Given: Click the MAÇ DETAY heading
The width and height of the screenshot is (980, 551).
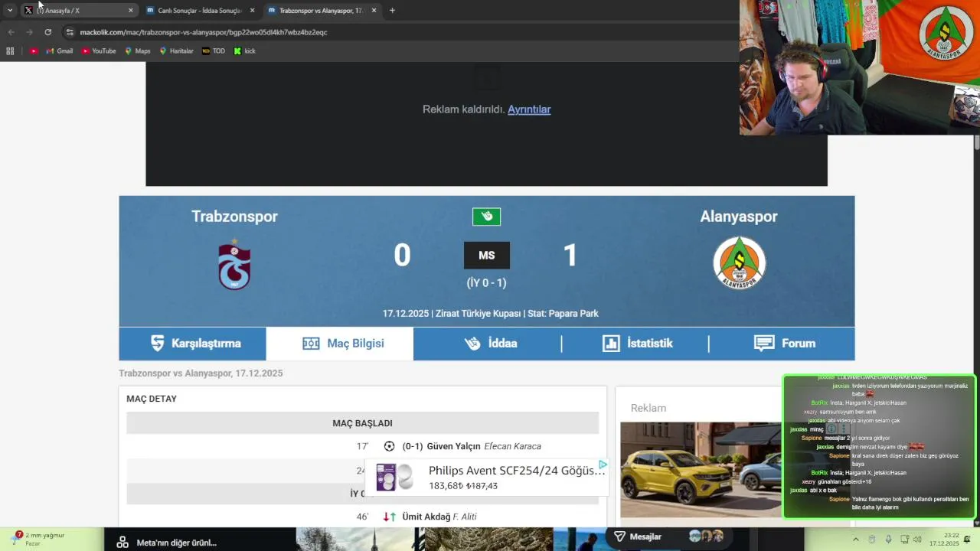Looking at the screenshot, I should click(152, 399).
